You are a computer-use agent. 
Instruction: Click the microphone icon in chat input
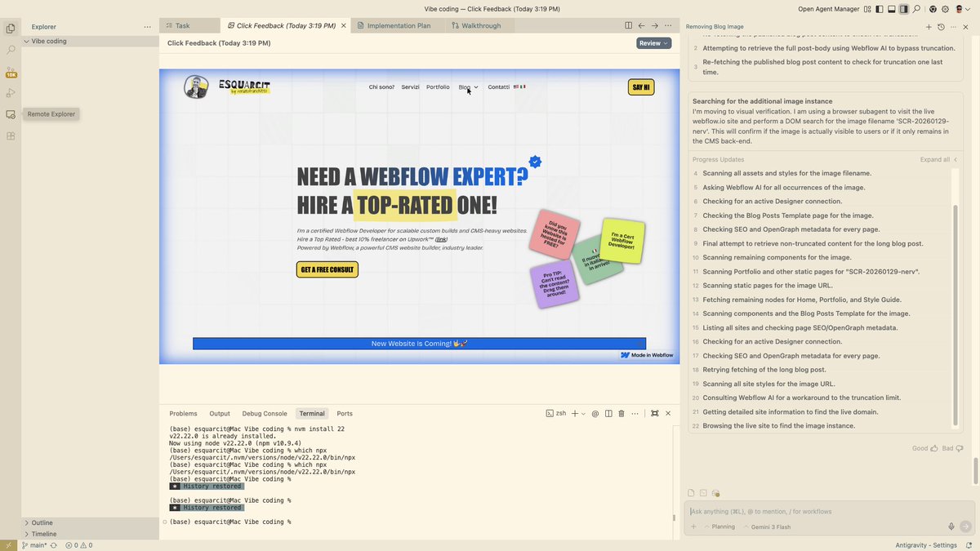pos(951,527)
